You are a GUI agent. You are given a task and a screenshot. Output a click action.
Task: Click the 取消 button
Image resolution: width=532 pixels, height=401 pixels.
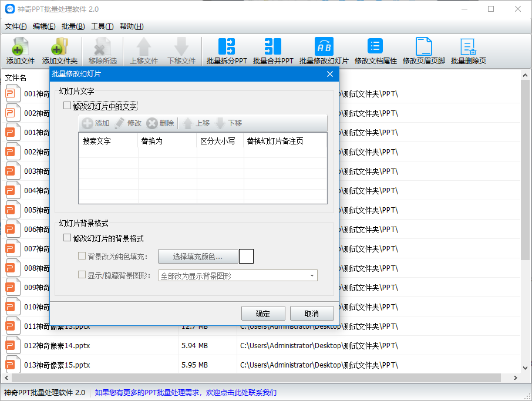[312, 314]
